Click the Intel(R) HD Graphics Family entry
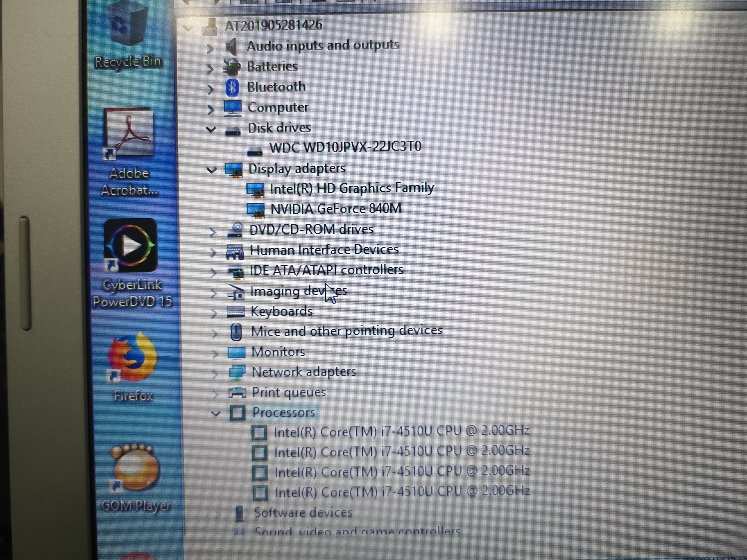The width and height of the screenshot is (747, 560). [352, 188]
